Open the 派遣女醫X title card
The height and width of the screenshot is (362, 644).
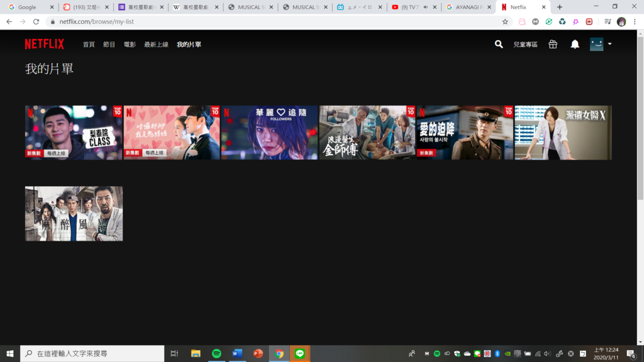[x=563, y=133]
